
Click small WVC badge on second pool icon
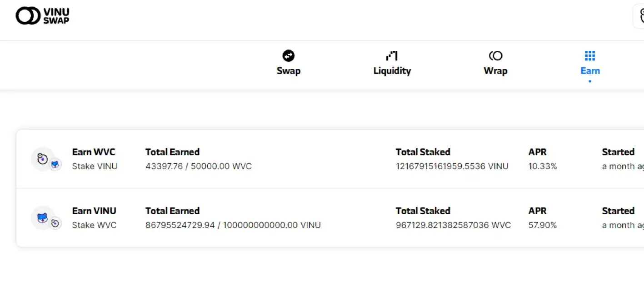(x=55, y=223)
